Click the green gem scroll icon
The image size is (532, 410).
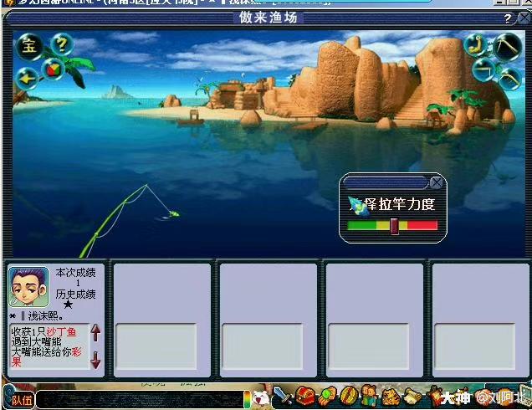(327, 396)
